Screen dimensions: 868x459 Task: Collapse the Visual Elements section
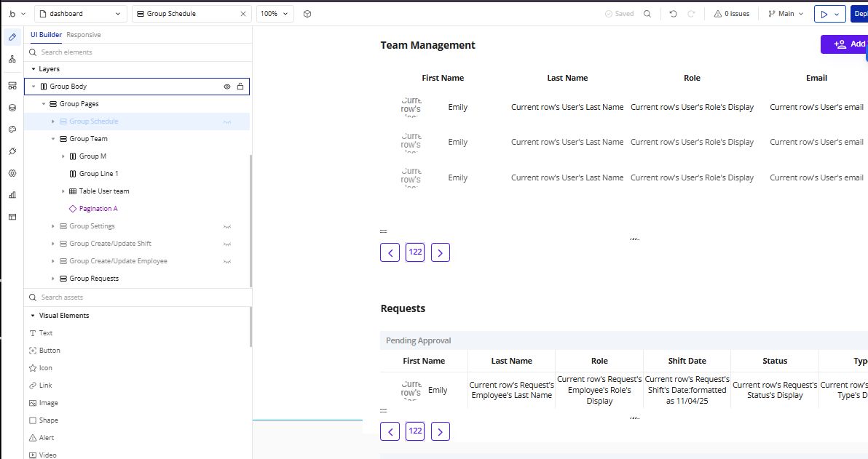click(x=33, y=316)
